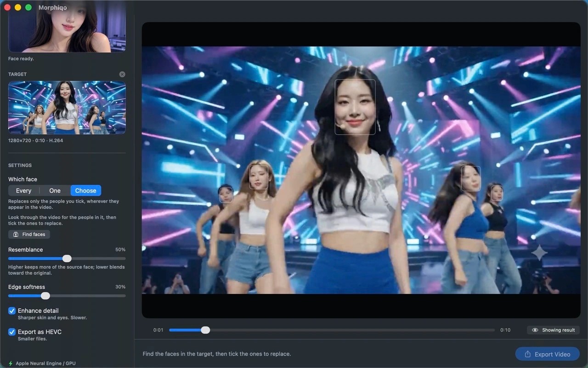
Task: Click the Apple Neural Engine / GPU status
Action: pos(45,363)
